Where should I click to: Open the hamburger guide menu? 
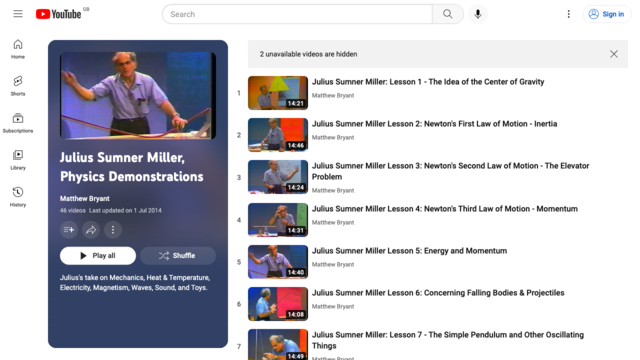[18, 14]
